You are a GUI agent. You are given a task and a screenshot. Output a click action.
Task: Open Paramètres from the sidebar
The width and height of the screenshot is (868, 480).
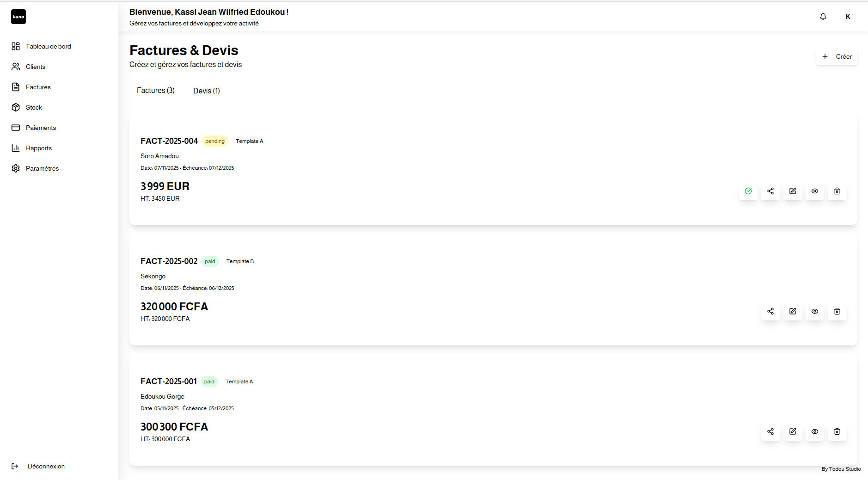tap(42, 168)
